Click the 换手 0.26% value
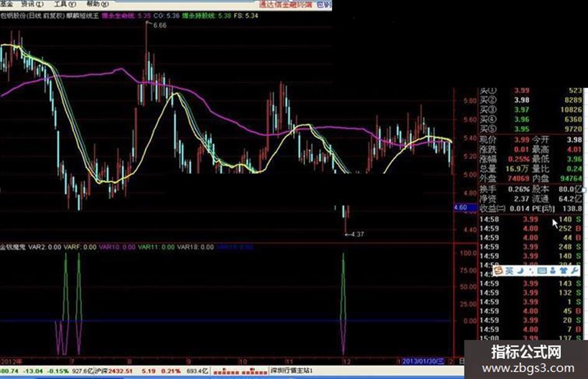588x379 pixels. tap(519, 189)
